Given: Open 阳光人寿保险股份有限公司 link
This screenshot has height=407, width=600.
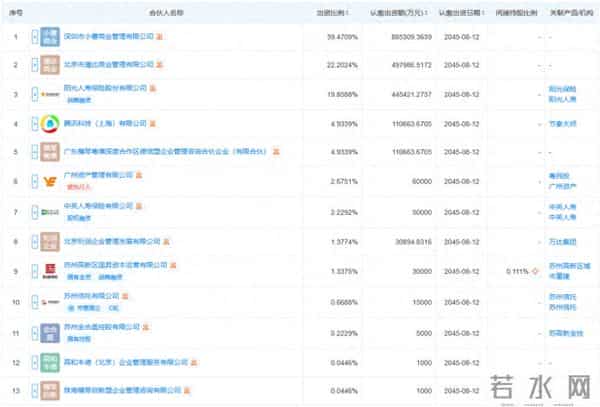Looking at the screenshot, I should coord(105,88).
